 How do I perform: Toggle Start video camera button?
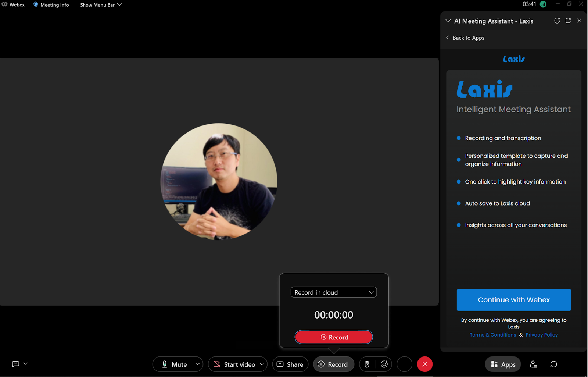click(x=234, y=364)
